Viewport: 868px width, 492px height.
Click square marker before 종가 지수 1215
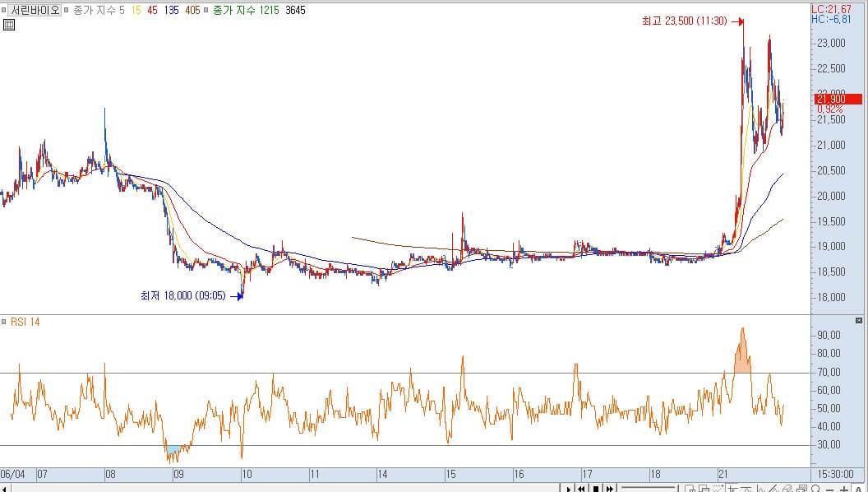click(x=206, y=10)
